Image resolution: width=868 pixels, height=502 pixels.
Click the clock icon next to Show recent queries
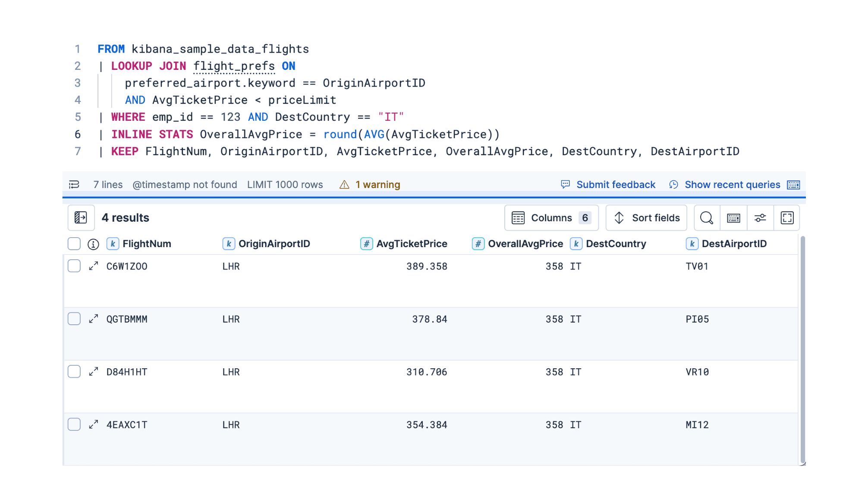(673, 185)
